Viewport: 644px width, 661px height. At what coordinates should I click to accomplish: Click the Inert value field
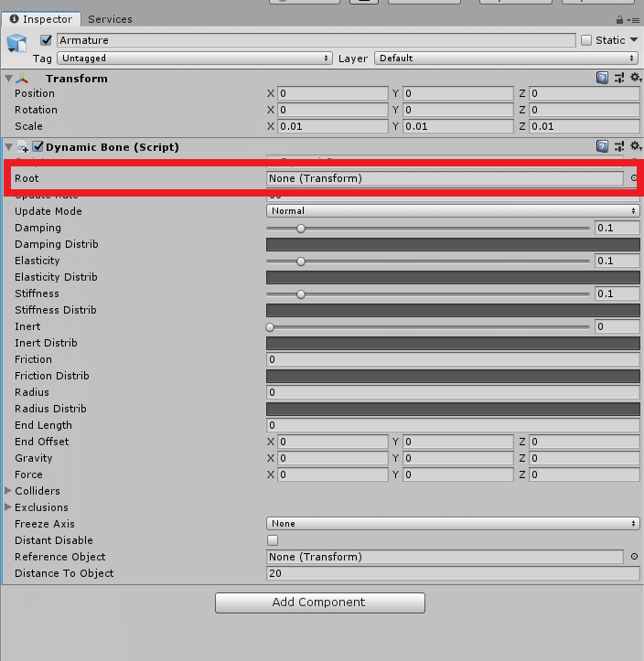click(617, 326)
